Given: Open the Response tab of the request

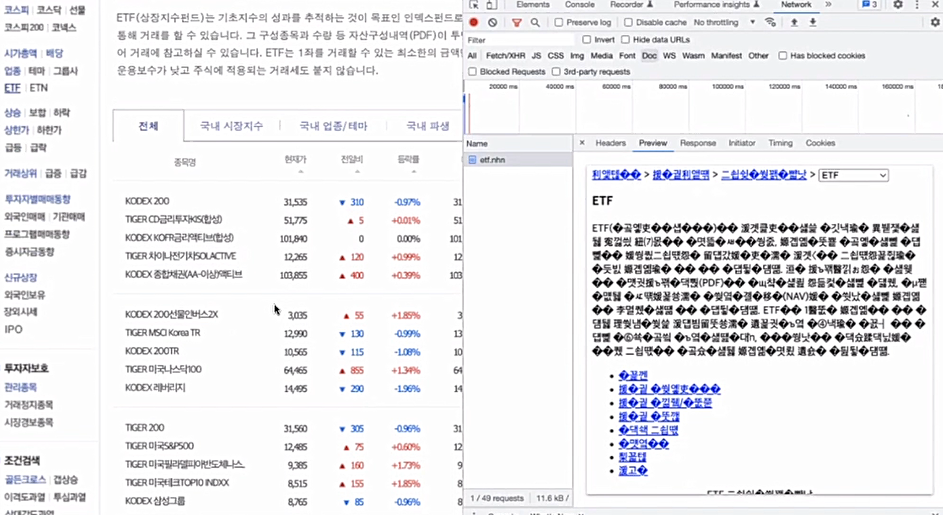Looking at the screenshot, I should 698,143.
